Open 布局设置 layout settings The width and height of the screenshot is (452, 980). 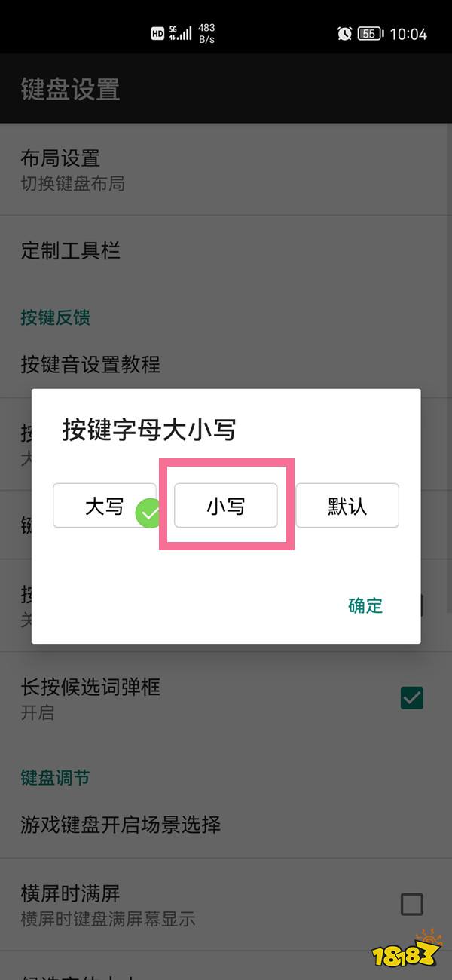[x=226, y=170]
